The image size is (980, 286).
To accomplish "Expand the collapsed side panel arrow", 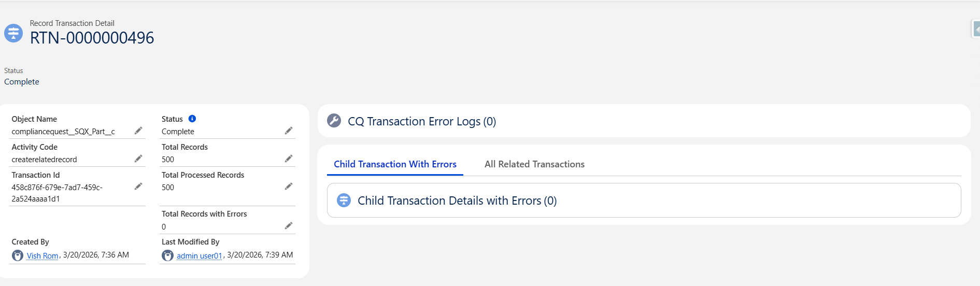I will pyautogui.click(x=976, y=30).
